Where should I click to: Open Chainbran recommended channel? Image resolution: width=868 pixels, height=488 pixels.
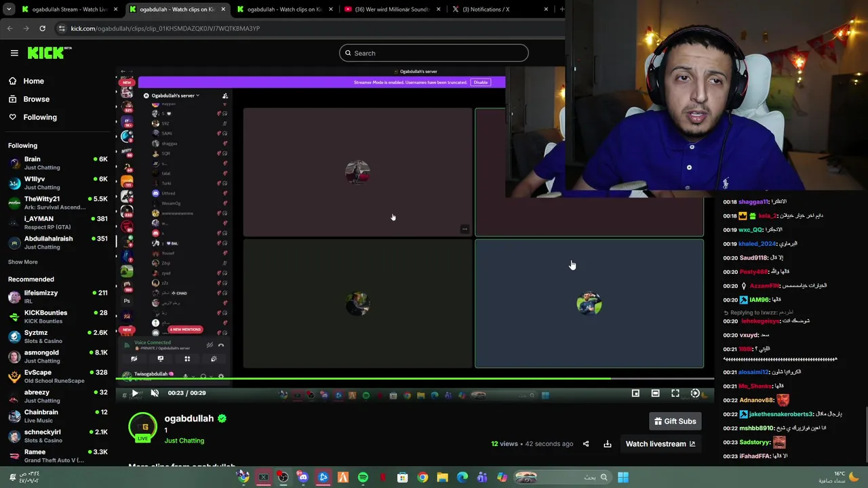tap(58, 415)
